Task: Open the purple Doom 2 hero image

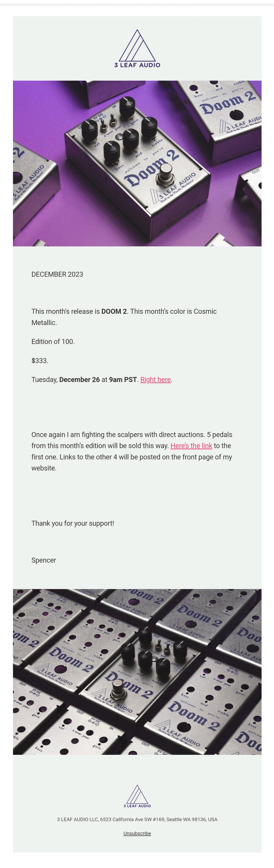Action: (x=137, y=163)
